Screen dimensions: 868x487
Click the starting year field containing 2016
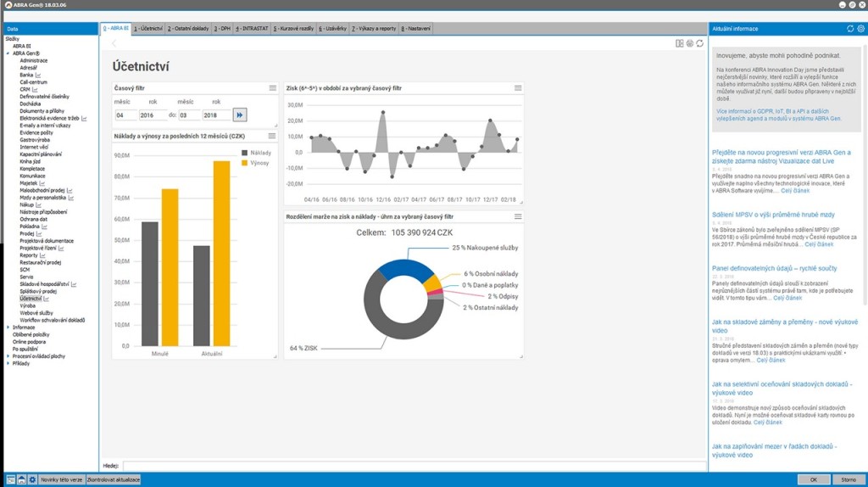point(153,115)
